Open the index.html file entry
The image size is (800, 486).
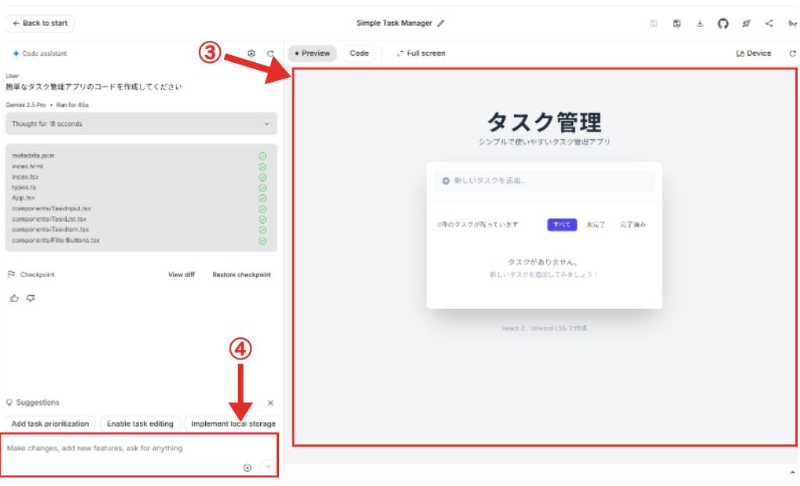(28, 166)
